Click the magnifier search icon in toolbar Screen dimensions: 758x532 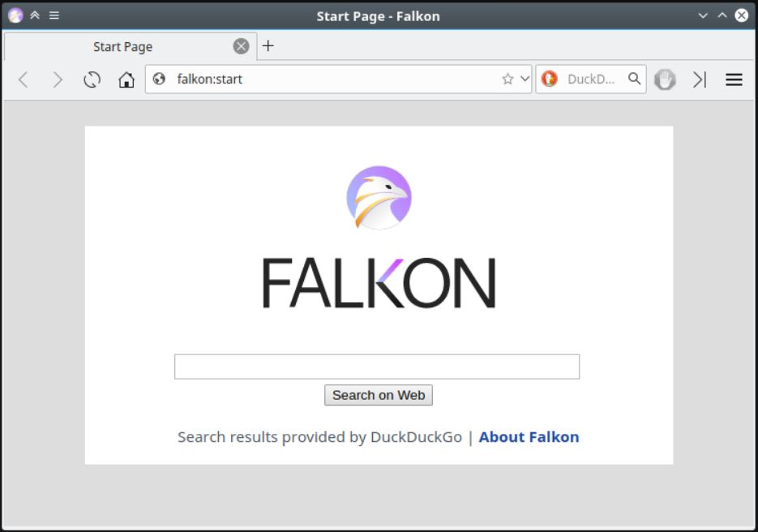coord(634,79)
